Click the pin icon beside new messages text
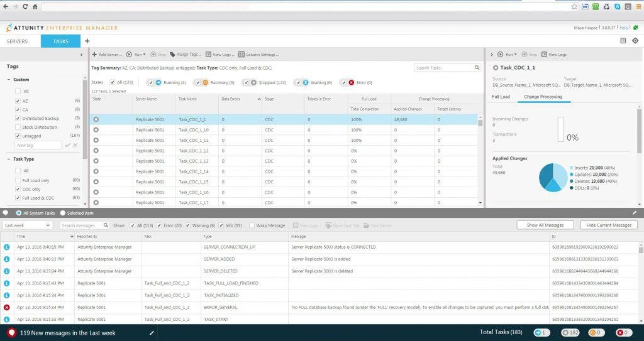This screenshot has width=644, height=341. [152, 333]
